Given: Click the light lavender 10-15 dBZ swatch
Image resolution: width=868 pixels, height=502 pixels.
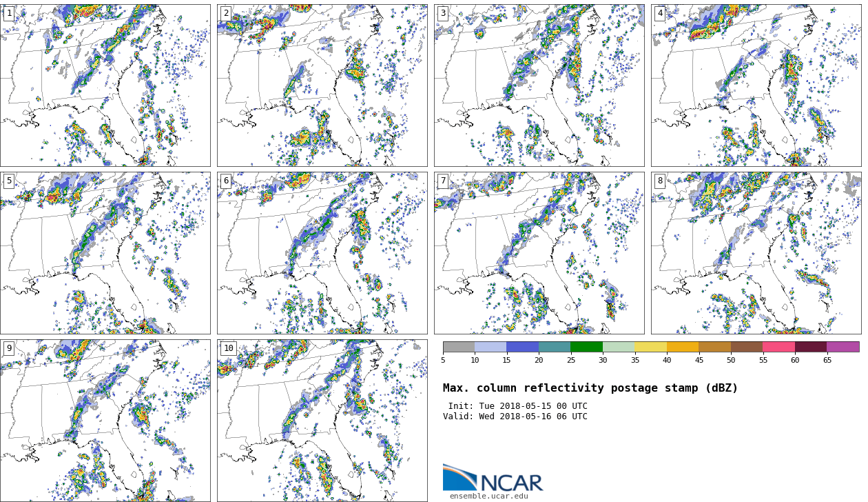Looking at the screenshot, I should point(490,347).
